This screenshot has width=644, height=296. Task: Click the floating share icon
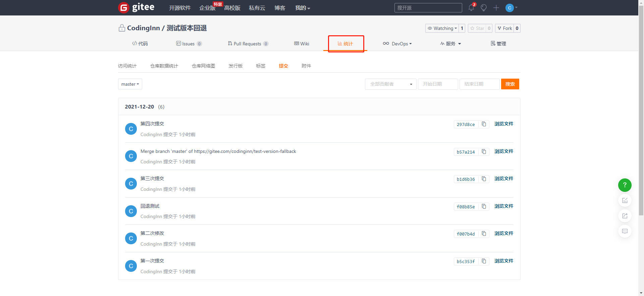[x=625, y=216]
